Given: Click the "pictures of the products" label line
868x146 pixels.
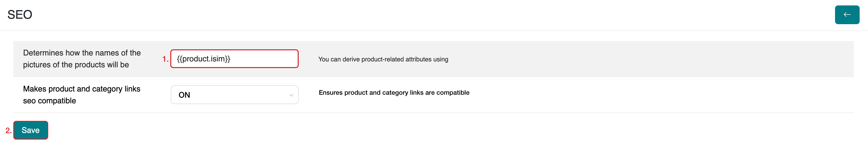Looking at the screenshot, I should click(76, 65).
